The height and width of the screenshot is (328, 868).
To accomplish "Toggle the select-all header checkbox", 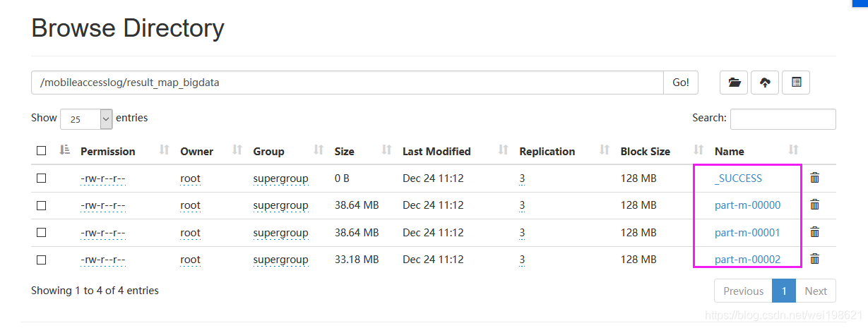I will (x=41, y=151).
